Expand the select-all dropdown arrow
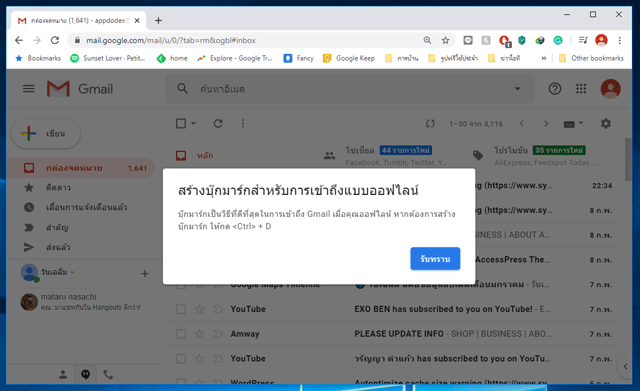This screenshot has height=391, width=640. coord(193,123)
